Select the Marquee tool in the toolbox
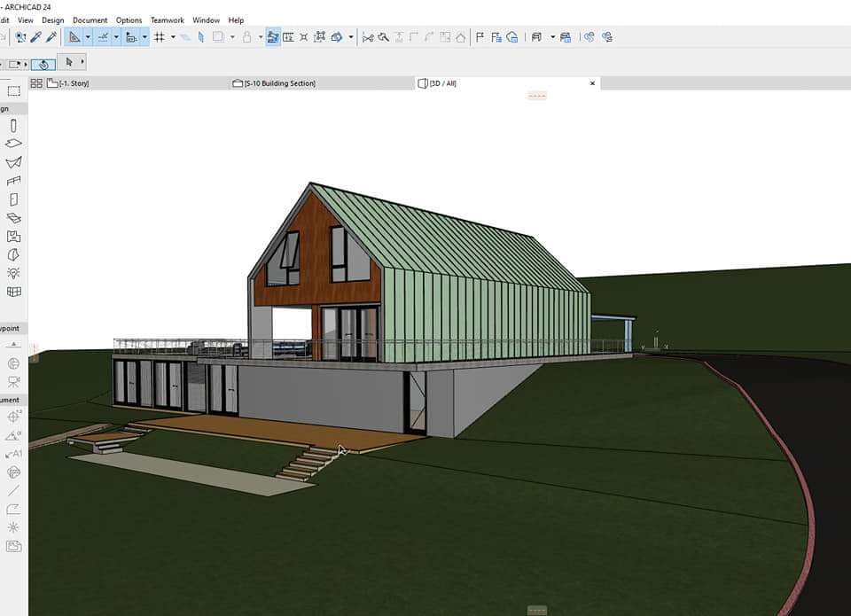The image size is (851, 616). [x=13, y=91]
